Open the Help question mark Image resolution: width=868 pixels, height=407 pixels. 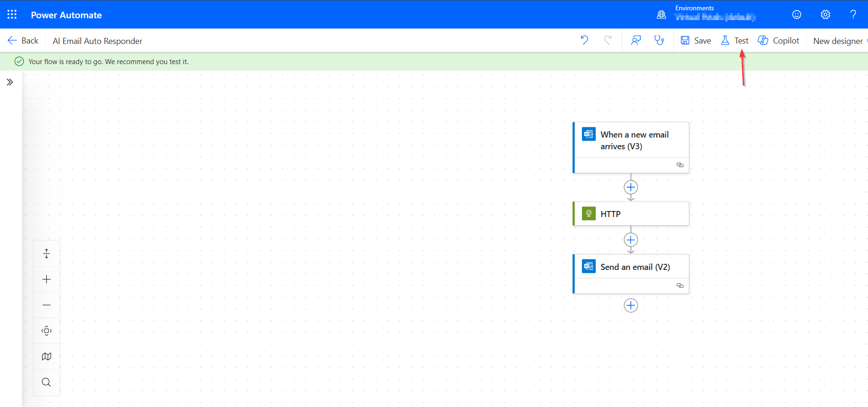pyautogui.click(x=853, y=15)
